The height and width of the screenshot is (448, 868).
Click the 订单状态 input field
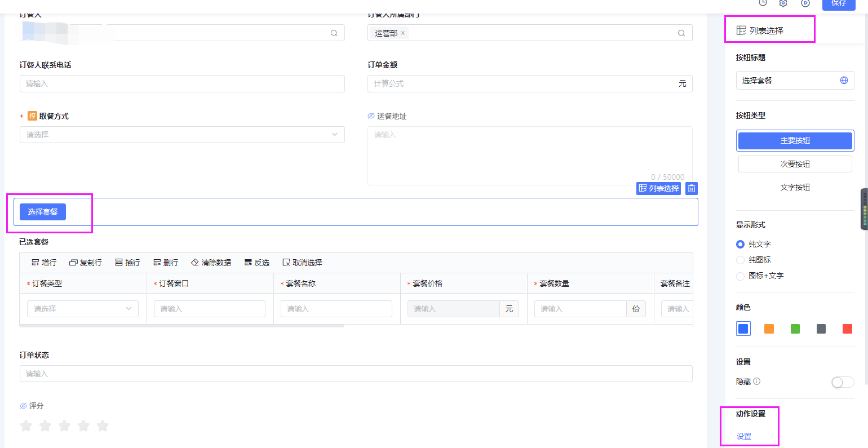356,374
